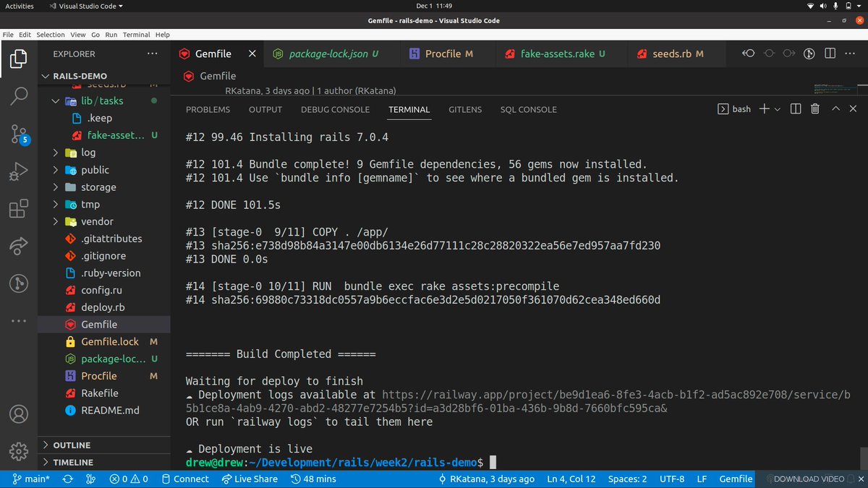Open README.md in the explorer
This screenshot has width=868, height=488.
tap(104, 410)
